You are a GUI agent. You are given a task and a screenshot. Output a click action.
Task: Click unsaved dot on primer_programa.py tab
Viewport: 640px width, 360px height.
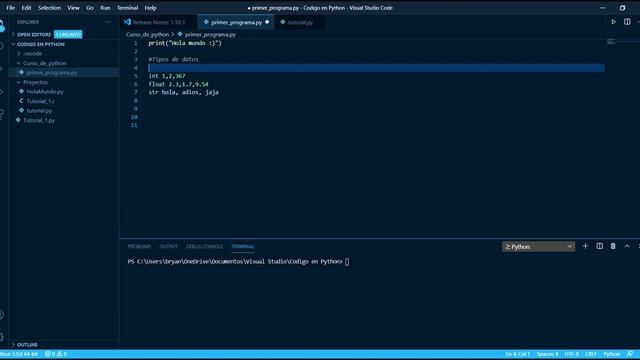coord(267,22)
